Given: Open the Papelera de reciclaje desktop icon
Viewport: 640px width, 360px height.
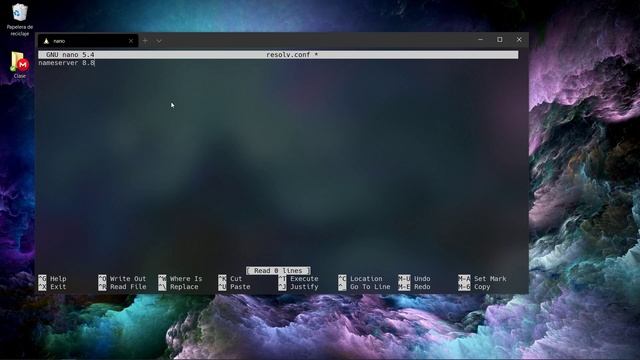Looking at the screenshot, I should point(19,20).
